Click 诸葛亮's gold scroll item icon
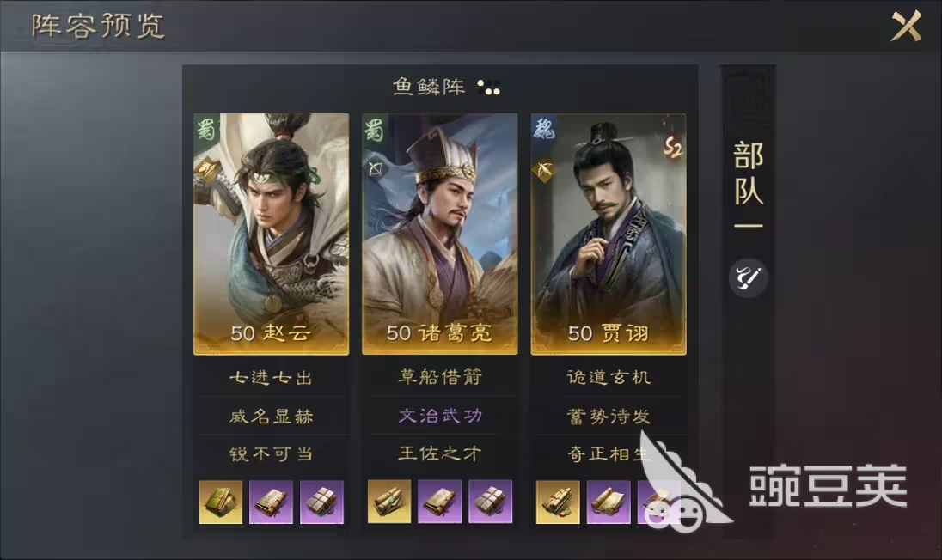942x560 pixels. (x=389, y=502)
